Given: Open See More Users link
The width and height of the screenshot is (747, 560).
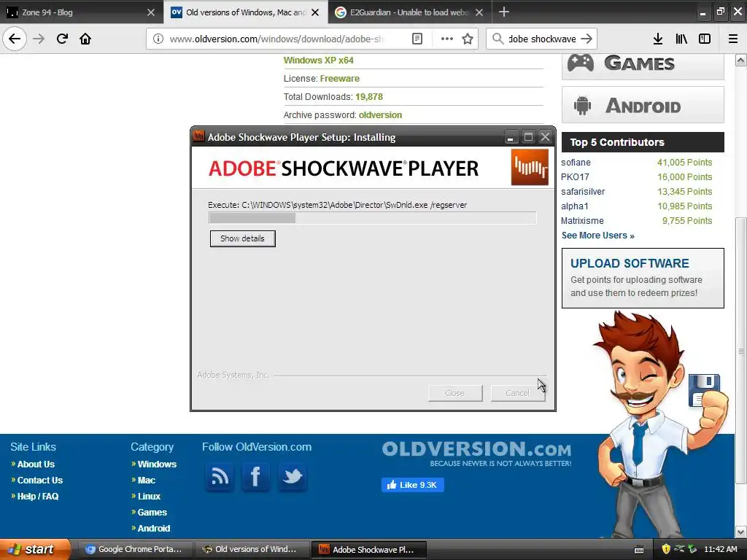Looking at the screenshot, I should click(598, 236).
